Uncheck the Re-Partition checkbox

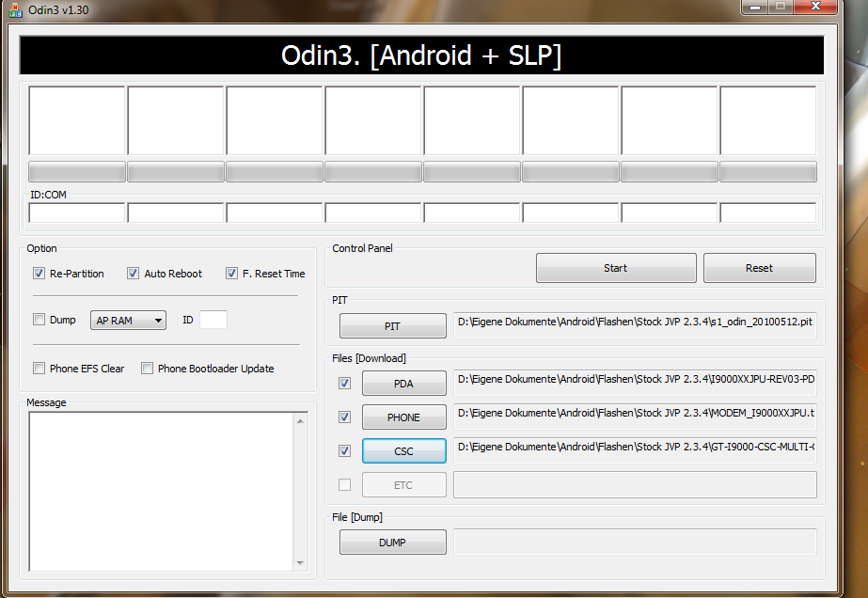tap(39, 274)
